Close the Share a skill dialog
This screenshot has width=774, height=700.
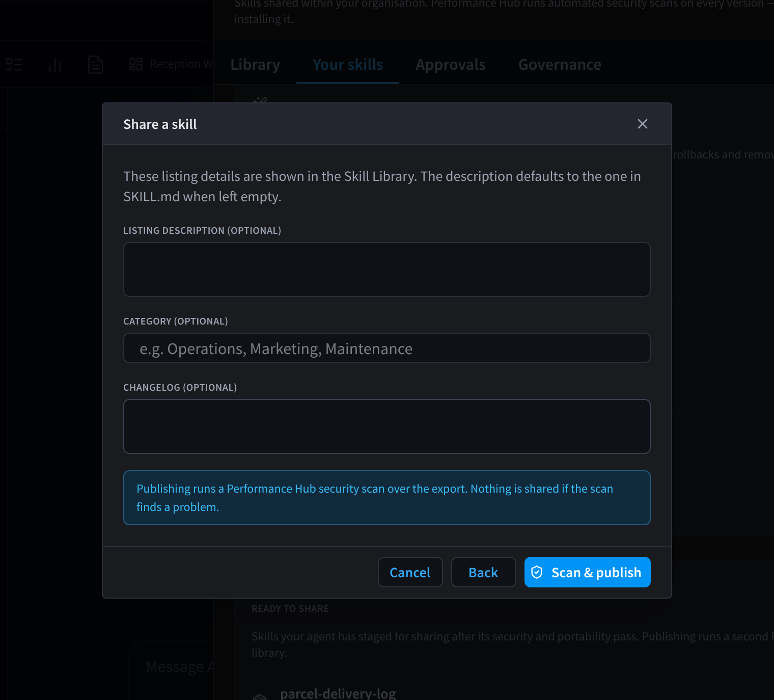(x=643, y=124)
